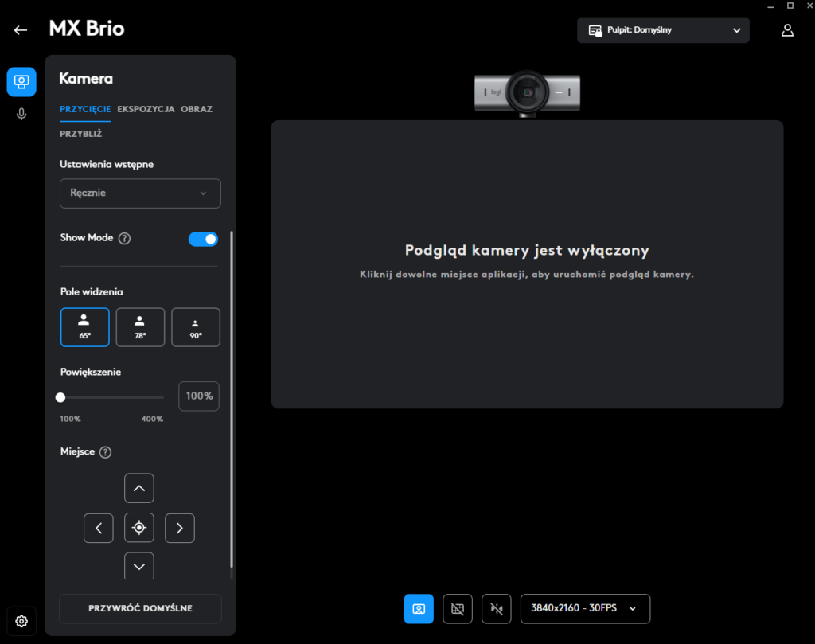815x644 pixels.
Task: Open the camera section in the sidebar
Action: (x=21, y=82)
